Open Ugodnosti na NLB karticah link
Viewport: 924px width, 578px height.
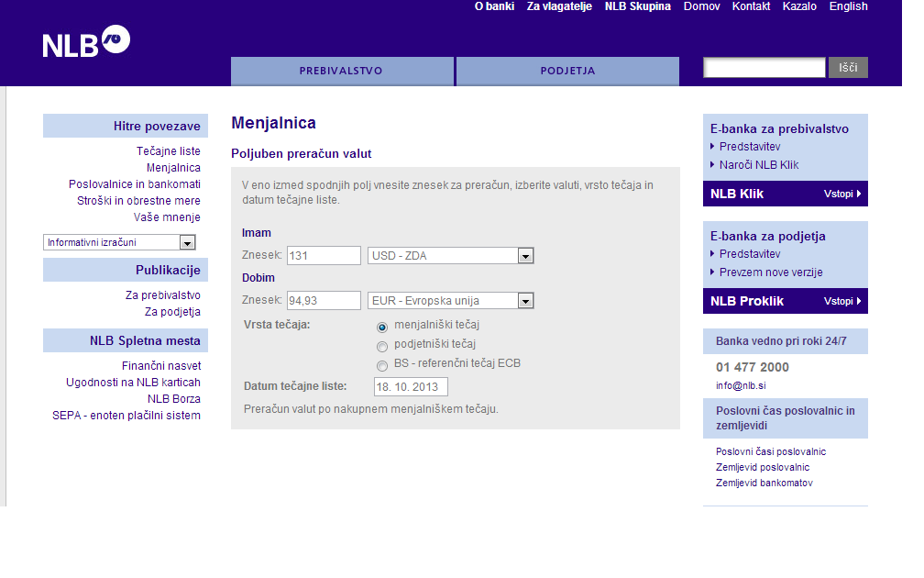(x=133, y=383)
